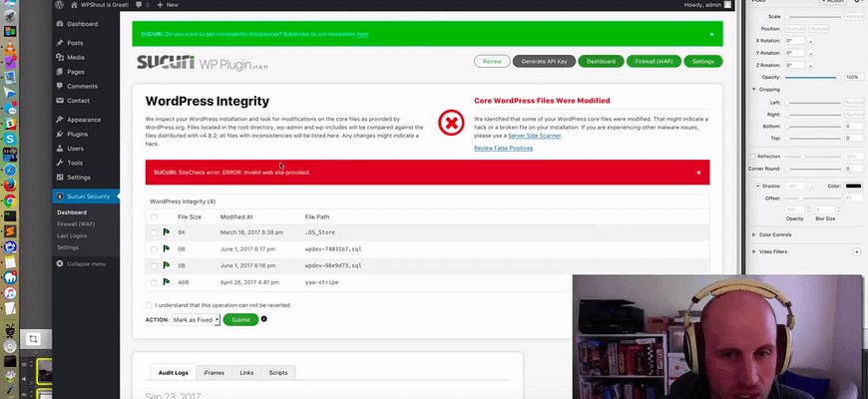Tick 'I understand that this operation can not be reverted'
Screen dimensions: 868x399
coord(149,305)
